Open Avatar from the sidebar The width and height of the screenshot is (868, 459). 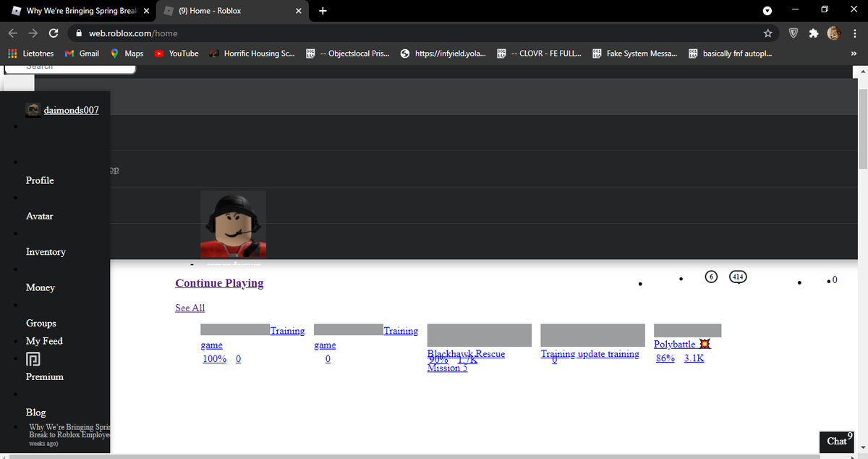coord(40,216)
